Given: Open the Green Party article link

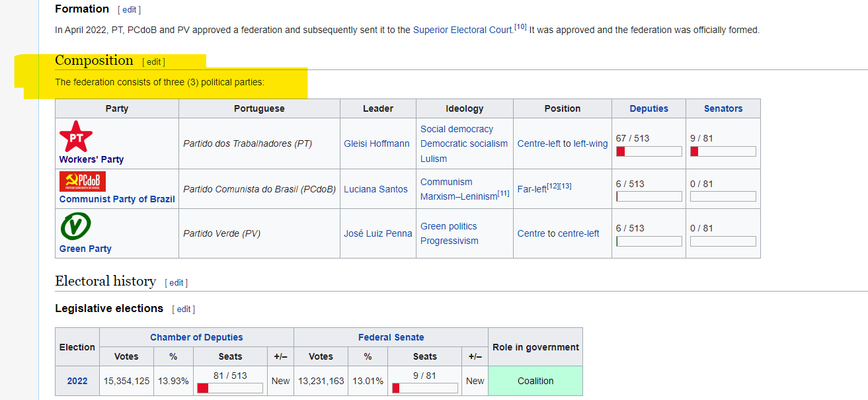Looking at the screenshot, I should [85, 249].
